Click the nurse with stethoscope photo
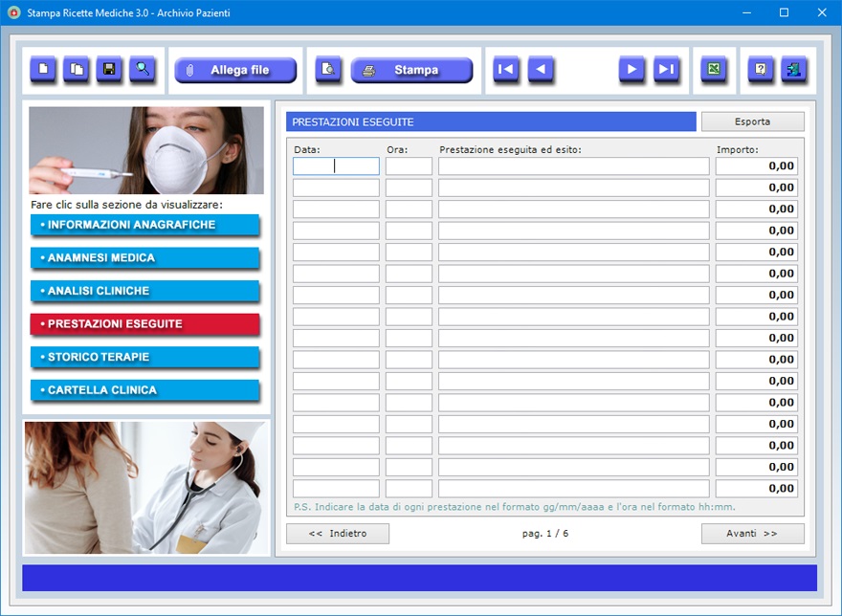The image size is (842, 616). pyautogui.click(x=146, y=488)
